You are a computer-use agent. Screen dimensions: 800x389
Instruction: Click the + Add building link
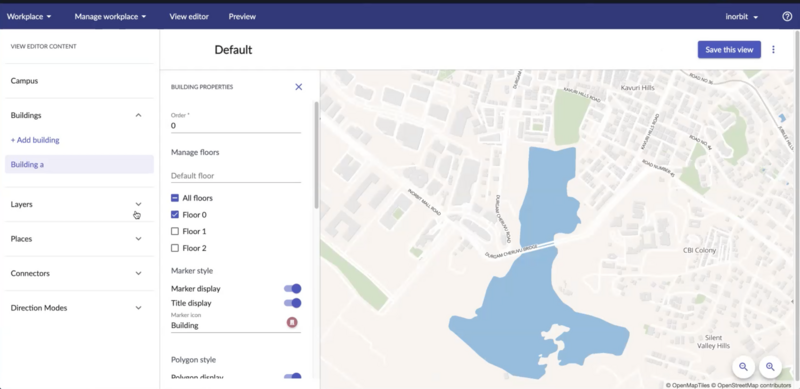35,140
